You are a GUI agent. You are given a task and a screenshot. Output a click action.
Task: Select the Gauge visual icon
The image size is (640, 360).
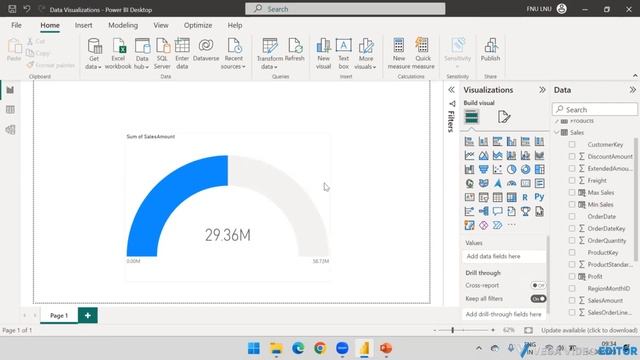(x=511, y=183)
